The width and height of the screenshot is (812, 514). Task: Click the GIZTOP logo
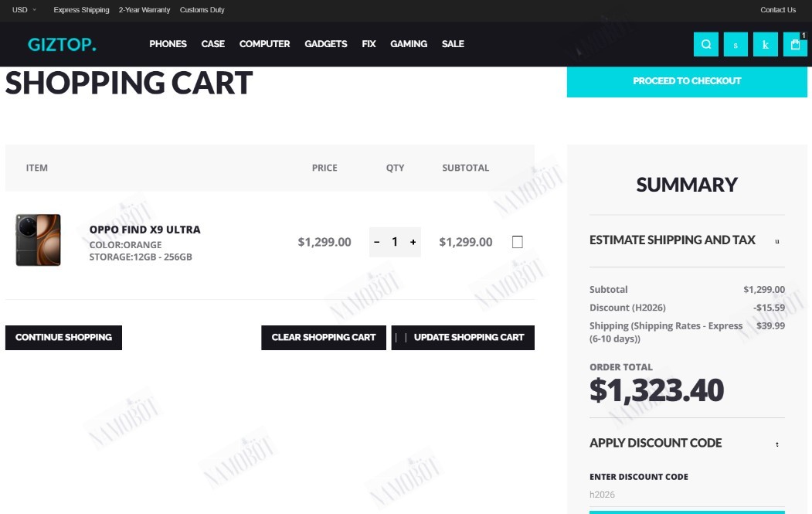click(62, 45)
